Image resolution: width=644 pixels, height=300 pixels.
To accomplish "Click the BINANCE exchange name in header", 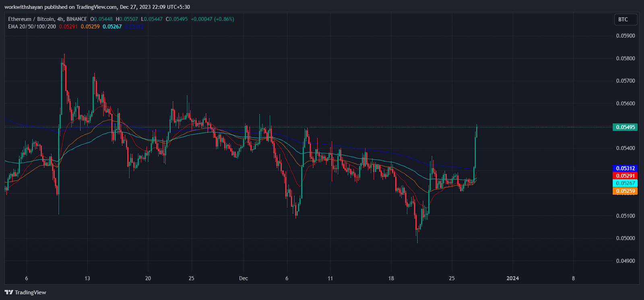I will point(76,19).
